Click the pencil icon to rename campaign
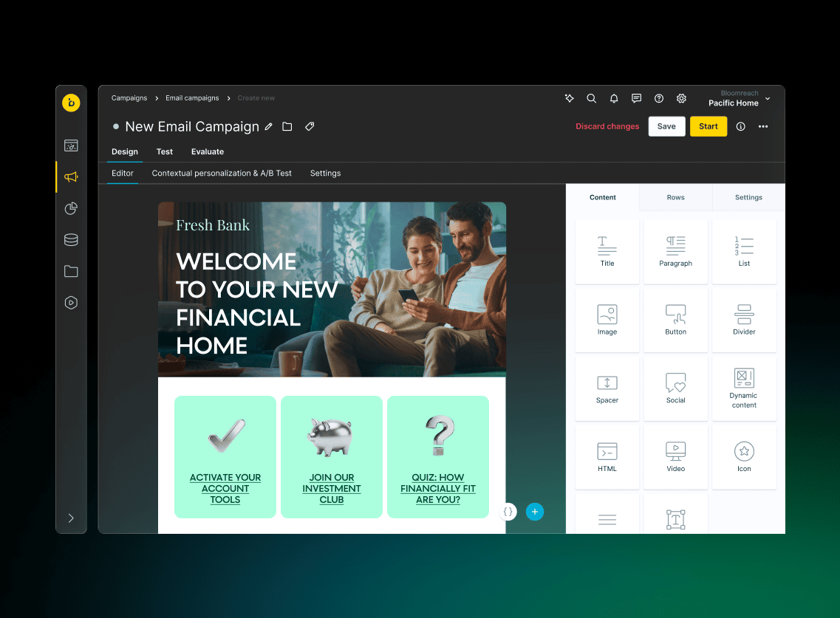This screenshot has width=840, height=618. (269, 127)
